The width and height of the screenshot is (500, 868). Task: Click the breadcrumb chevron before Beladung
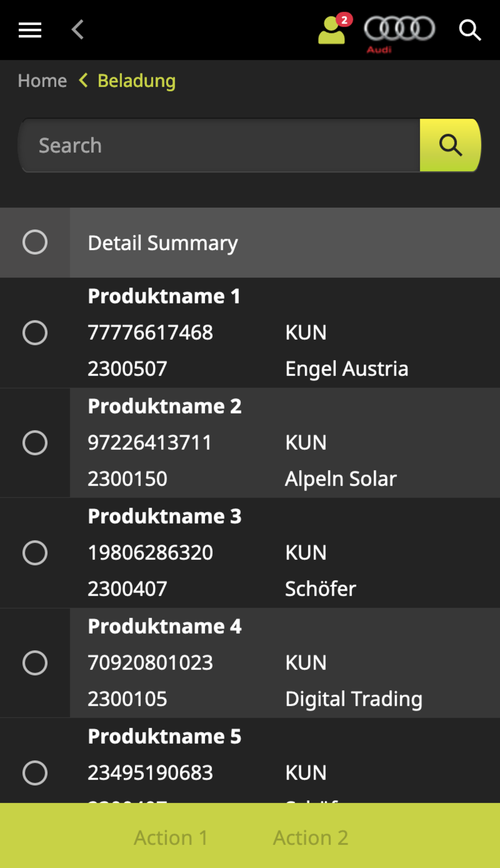[83, 81]
